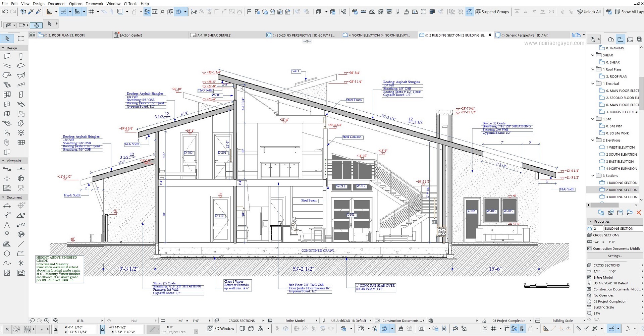Open the Project Map view in Navigator
Screen dimensions: 644x336
click(x=611, y=39)
